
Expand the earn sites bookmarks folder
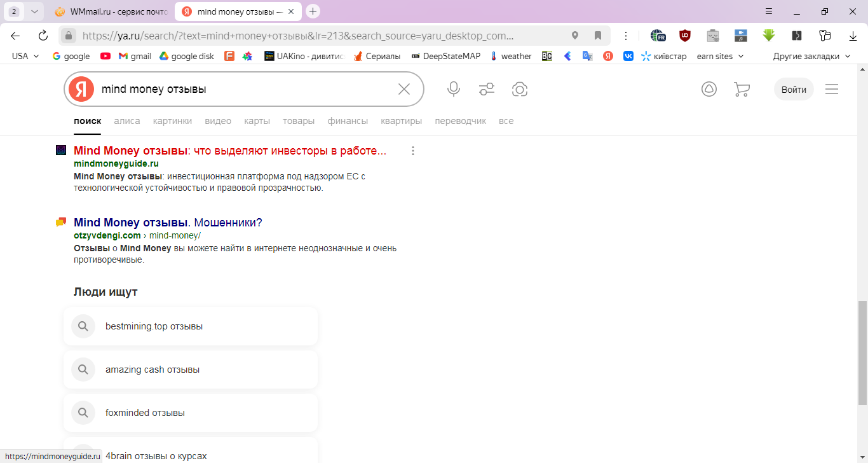click(x=721, y=56)
